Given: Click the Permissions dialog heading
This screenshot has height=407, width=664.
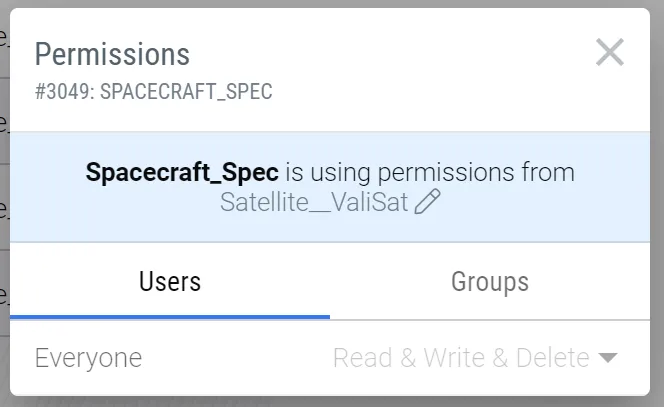Looking at the screenshot, I should [x=112, y=54].
